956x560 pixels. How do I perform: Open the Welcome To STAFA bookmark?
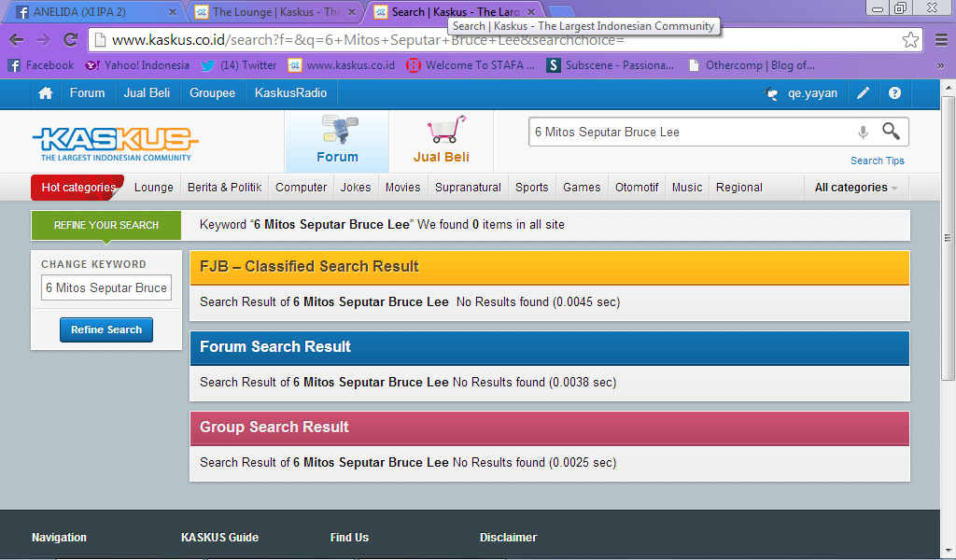(x=471, y=65)
